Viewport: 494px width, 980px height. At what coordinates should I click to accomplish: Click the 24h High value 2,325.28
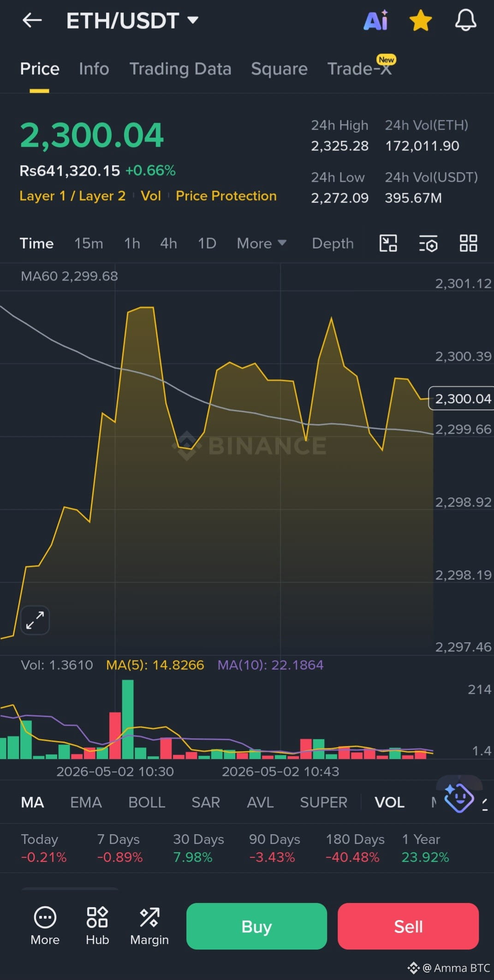click(340, 146)
